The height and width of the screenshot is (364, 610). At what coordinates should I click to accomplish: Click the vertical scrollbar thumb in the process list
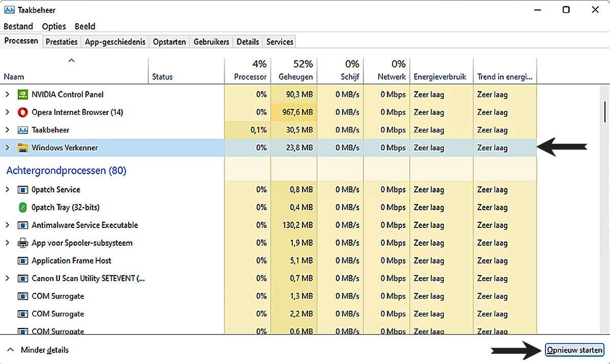(x=604, y=112)
